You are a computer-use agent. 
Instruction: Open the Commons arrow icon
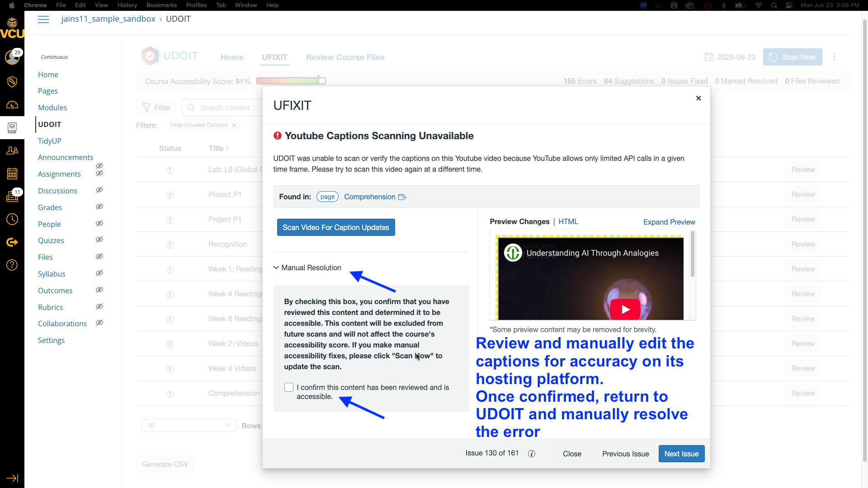coord(12,242)
